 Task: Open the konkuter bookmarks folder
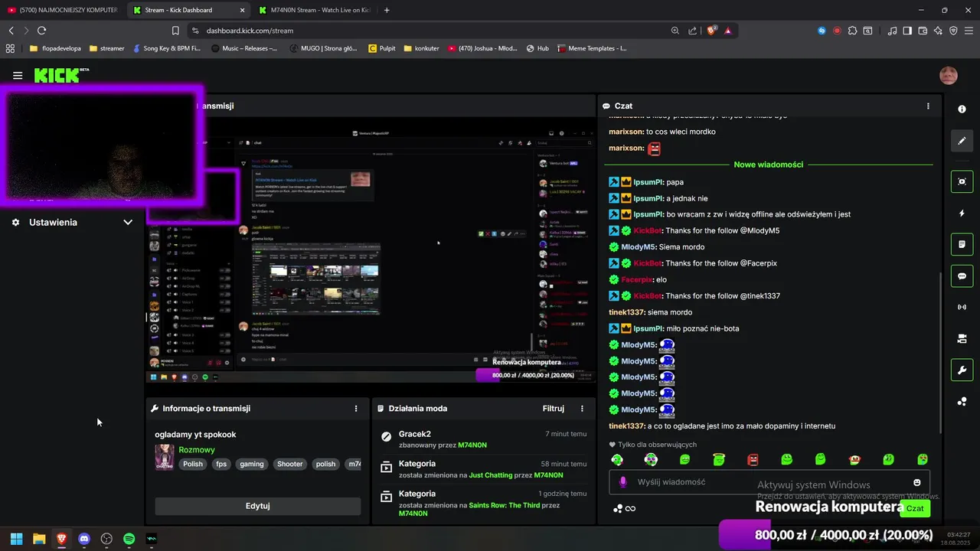421,48
